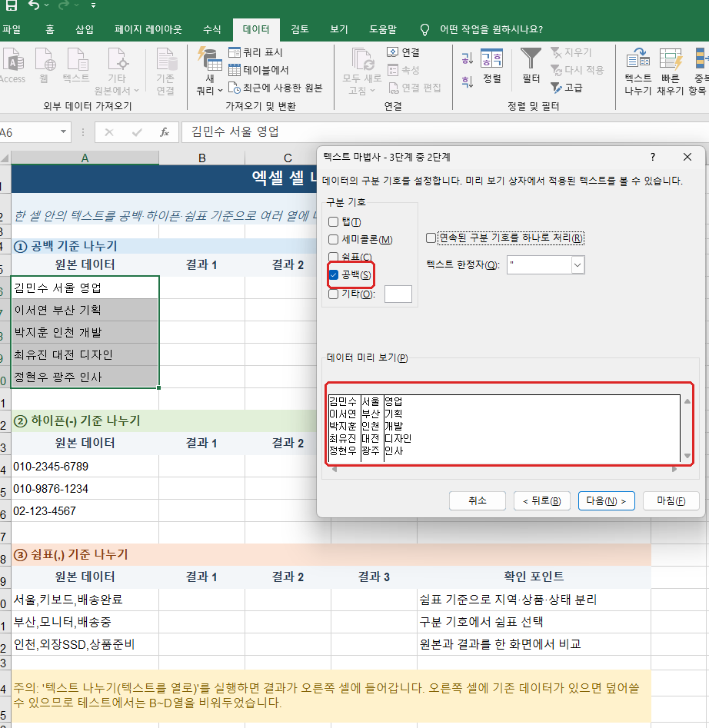This screenshot has width=709, height=728.
Task: Click 테이블에서 in ribbon
Action: [x=258, y=70]
